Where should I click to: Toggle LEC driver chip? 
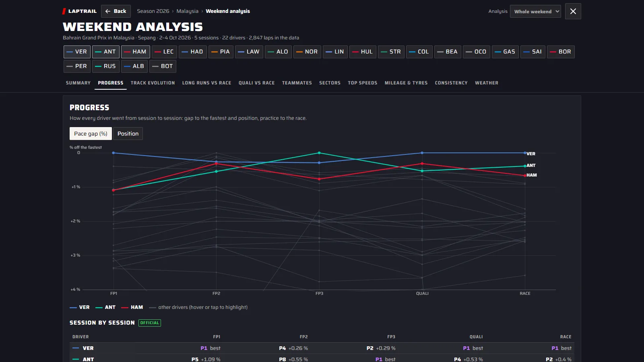(x=164, y=51)
